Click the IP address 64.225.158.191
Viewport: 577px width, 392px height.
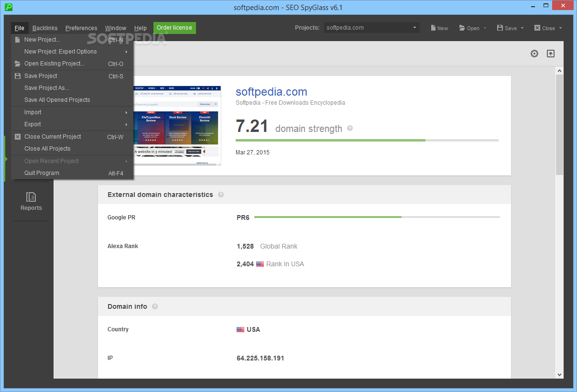pos(261,358)
